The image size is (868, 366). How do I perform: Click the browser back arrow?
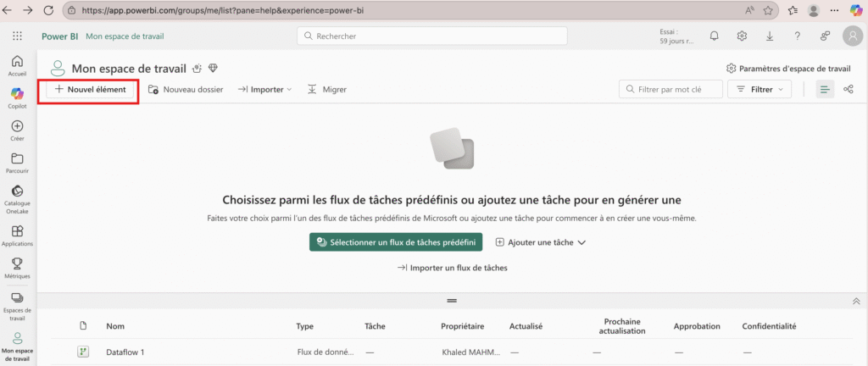[8, 10]
